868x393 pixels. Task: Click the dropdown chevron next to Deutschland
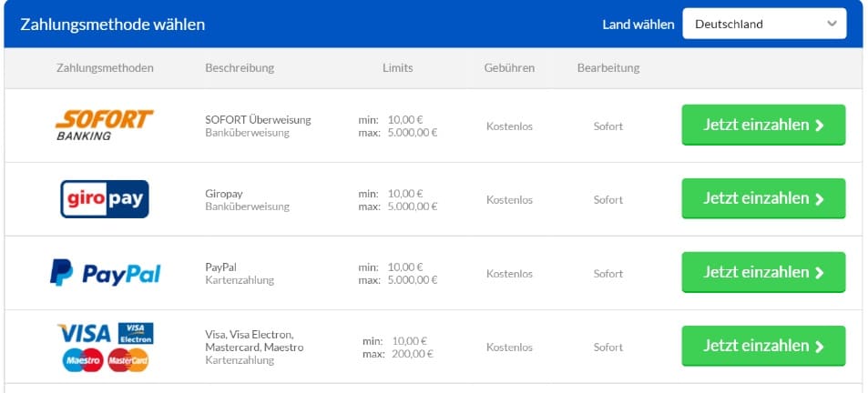pos(832,24)
